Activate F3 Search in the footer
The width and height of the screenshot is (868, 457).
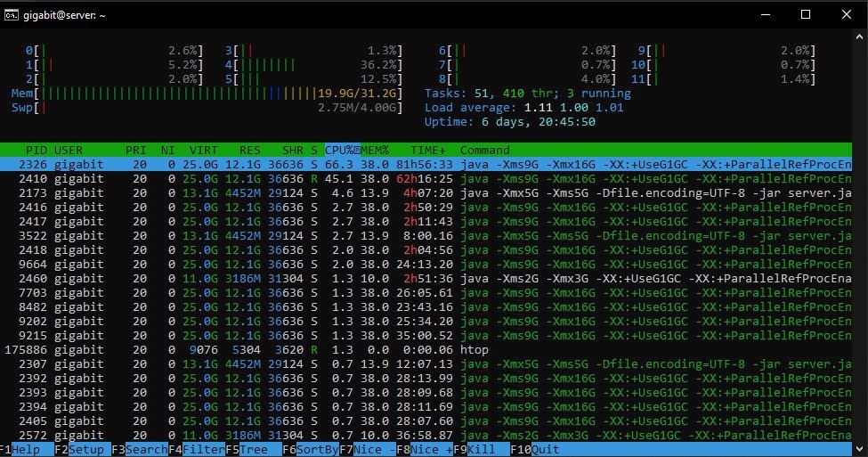[140, 449]
